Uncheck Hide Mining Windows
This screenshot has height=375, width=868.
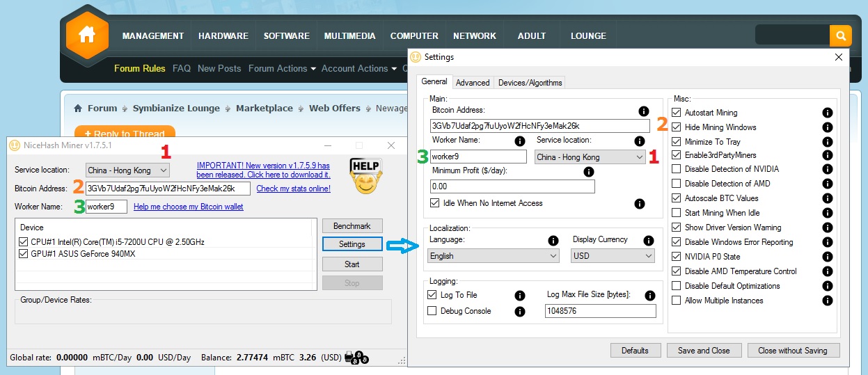(x=676, y=127)
